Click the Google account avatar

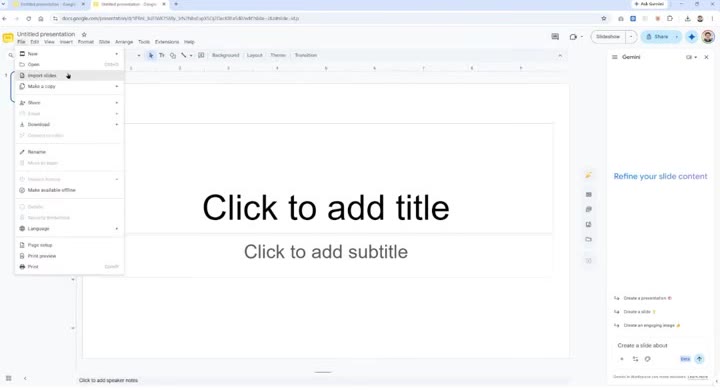(708, 37)
